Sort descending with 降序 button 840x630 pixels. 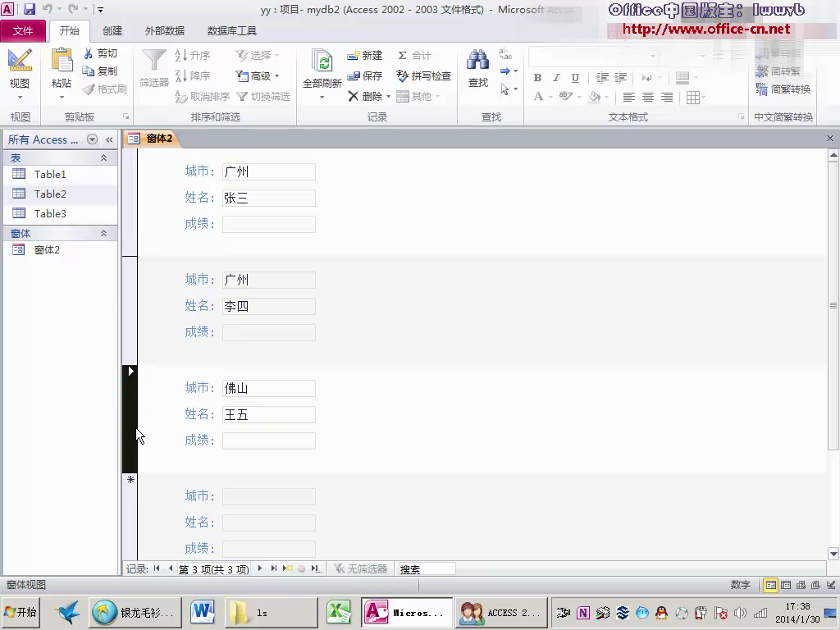pyautogui.click(x=192, y=75)
